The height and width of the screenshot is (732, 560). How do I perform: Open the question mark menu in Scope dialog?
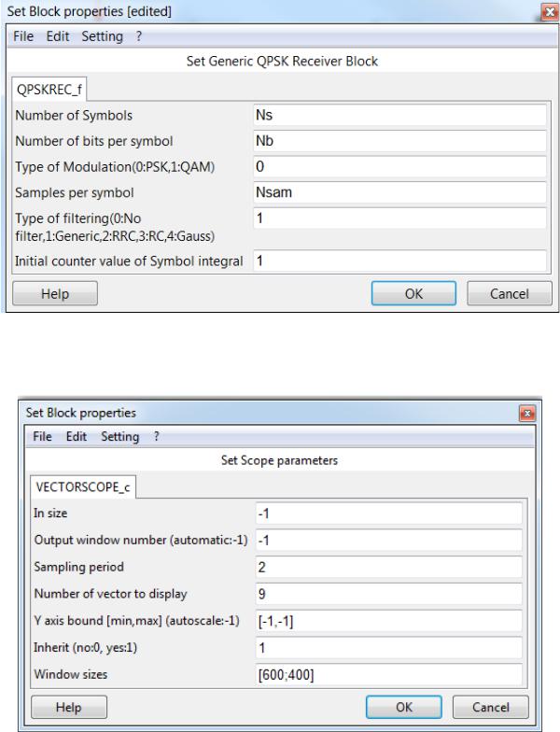[x=157, y=437]
